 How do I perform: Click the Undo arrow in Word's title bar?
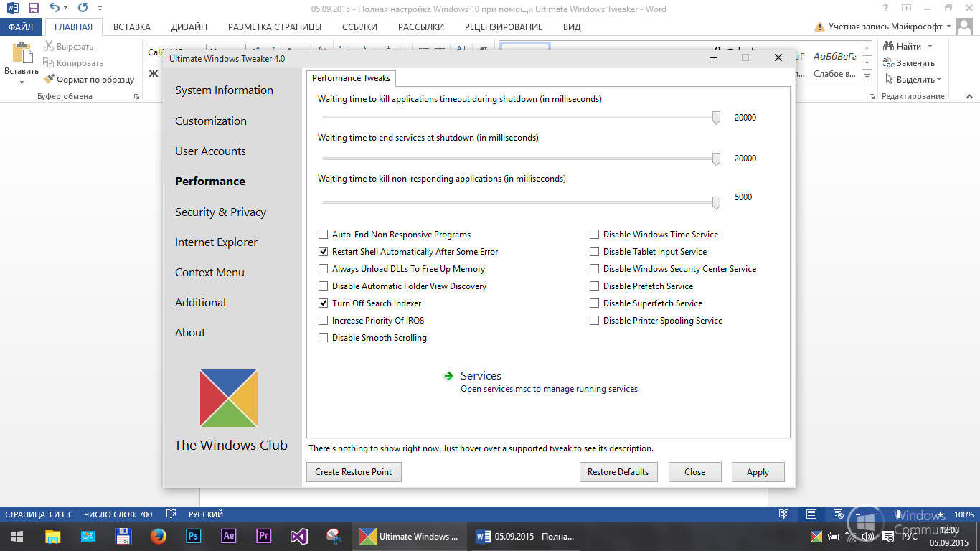[55, 9]
